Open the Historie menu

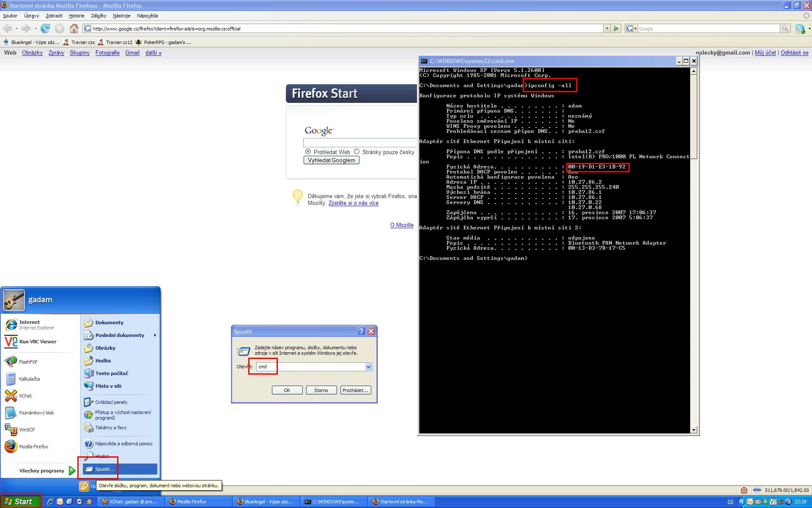click(x=77, y=16)
